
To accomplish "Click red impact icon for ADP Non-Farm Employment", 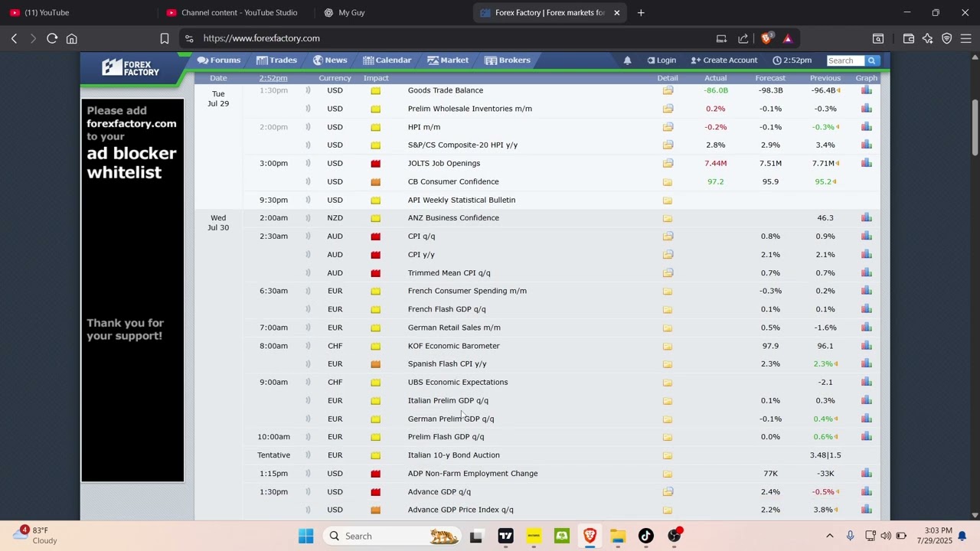I will click(375, 474).
